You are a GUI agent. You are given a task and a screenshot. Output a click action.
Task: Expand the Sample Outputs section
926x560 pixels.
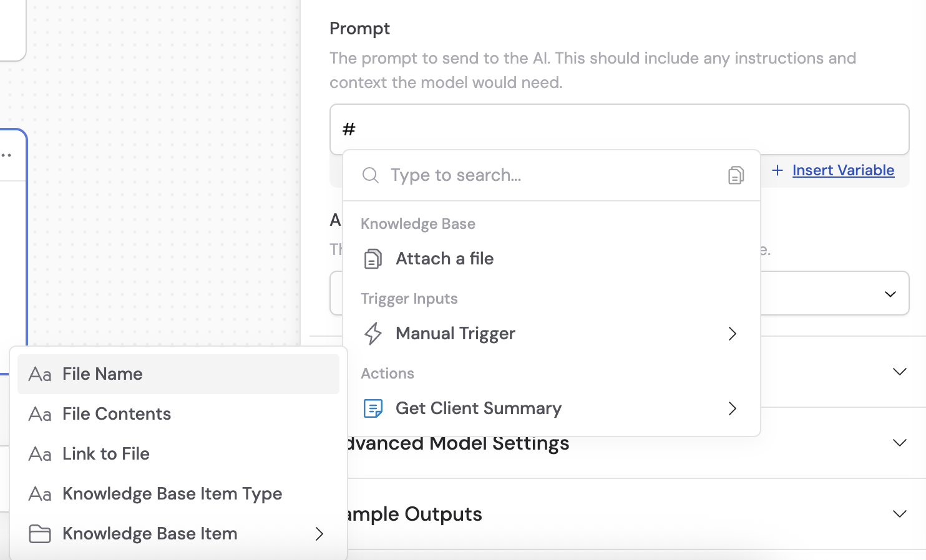[899, 514]
